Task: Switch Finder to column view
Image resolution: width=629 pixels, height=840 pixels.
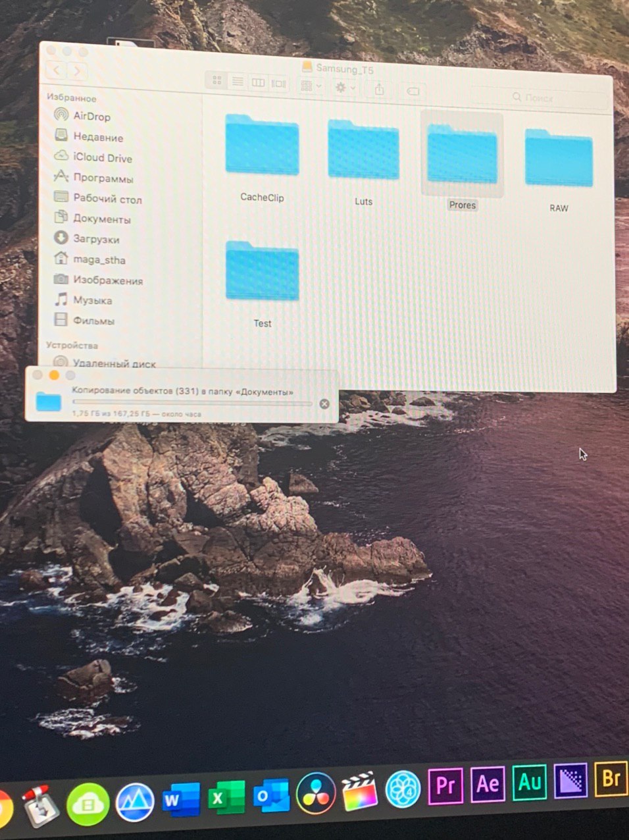Action: [258, 83]
